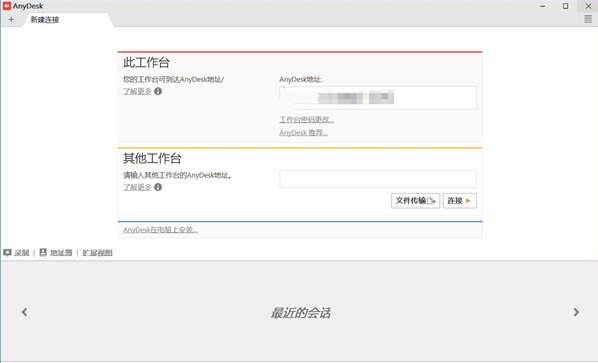Click info icon beside 此工作台 了解更多

158,91
